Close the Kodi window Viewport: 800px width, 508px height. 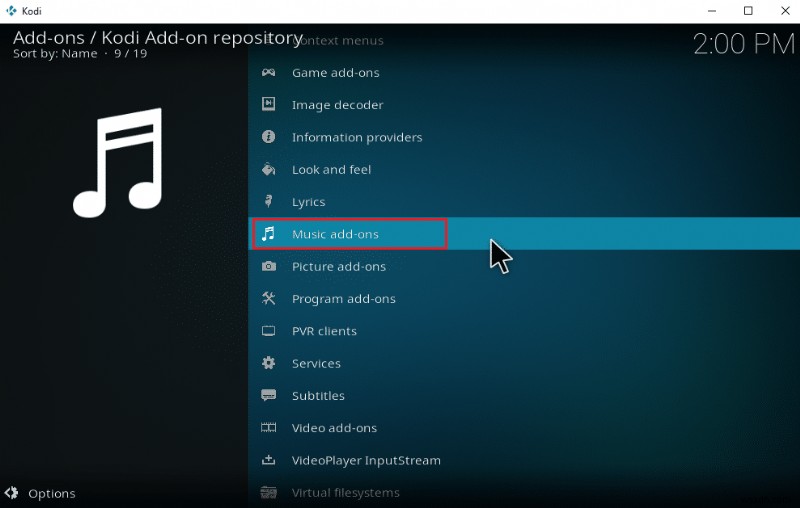785,11
